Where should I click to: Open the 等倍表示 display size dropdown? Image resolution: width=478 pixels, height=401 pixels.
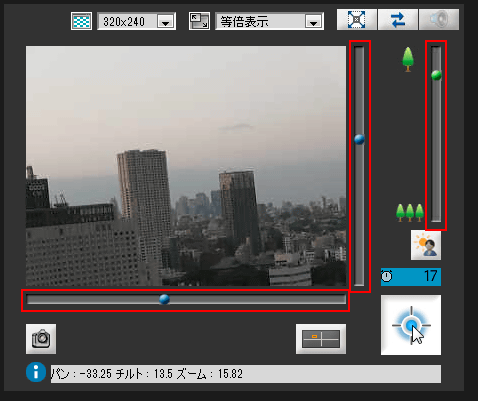point(269,21)
